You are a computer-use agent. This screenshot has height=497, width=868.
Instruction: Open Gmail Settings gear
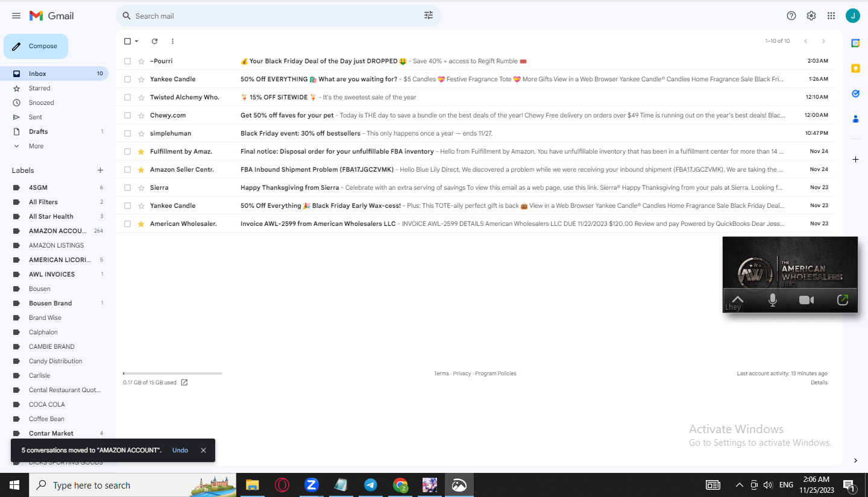tap(811, 16)
